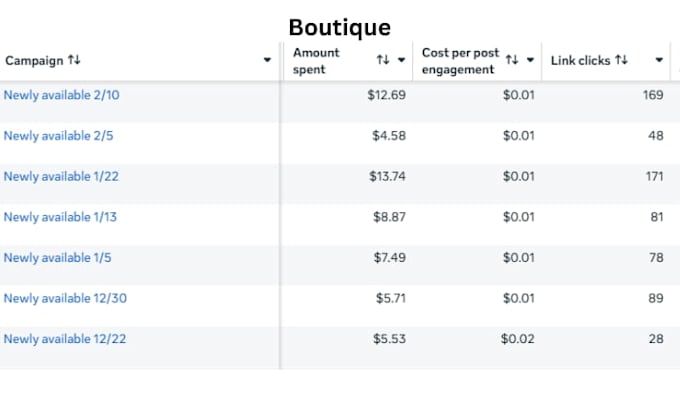Open Newly available 1/22 campaign
This screenshot has width=680, height=411.
click(61, 176)
